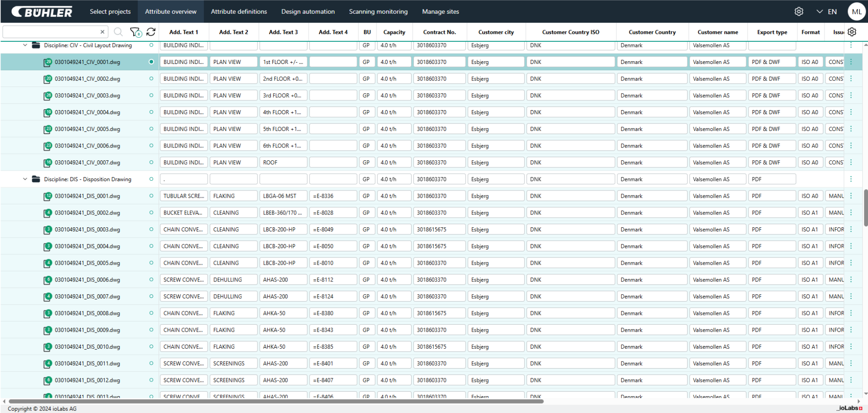
Task: Select radio circle for 0301049241_CIV_0002.dwg
Action: (151, 79)
